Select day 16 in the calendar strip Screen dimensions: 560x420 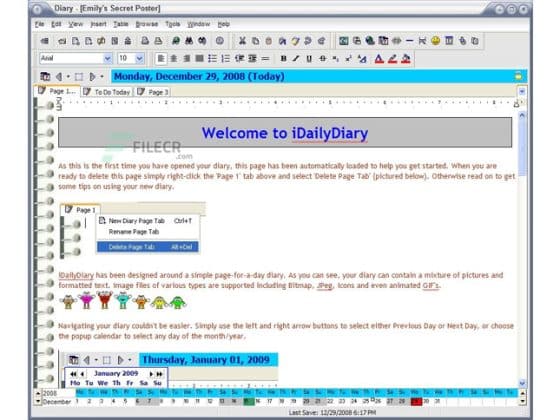tap(258, 401)
